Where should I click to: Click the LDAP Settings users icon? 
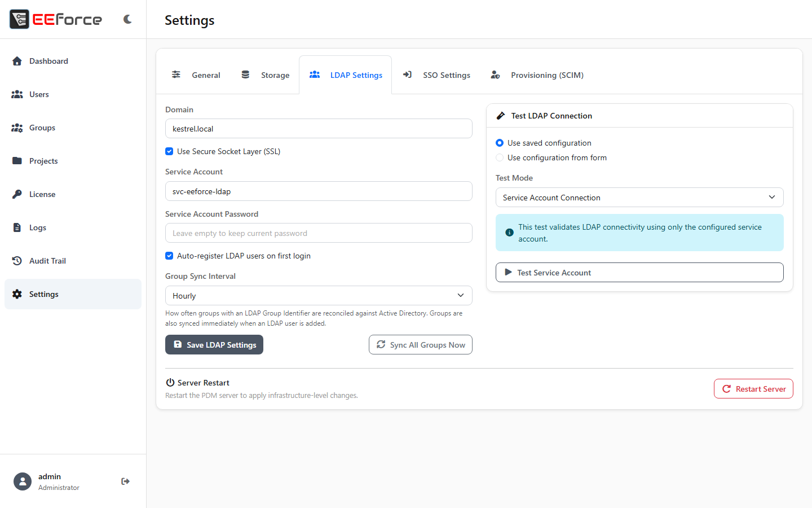315,75
